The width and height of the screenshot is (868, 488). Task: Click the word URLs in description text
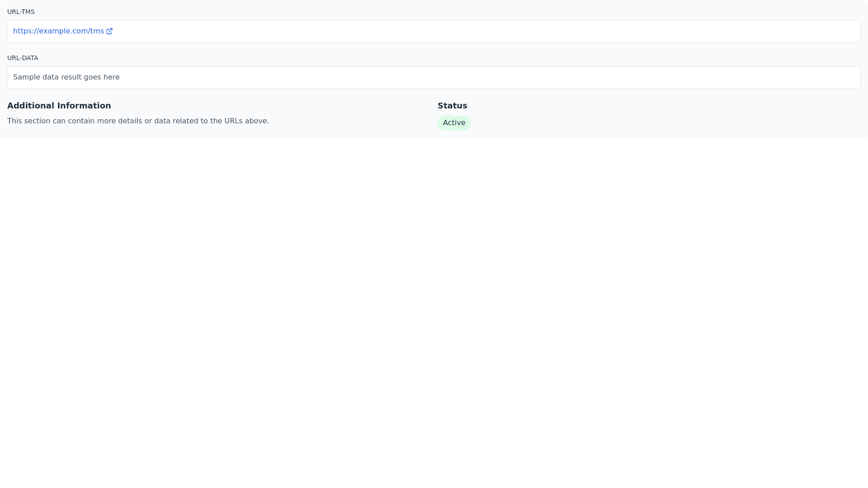233,121
